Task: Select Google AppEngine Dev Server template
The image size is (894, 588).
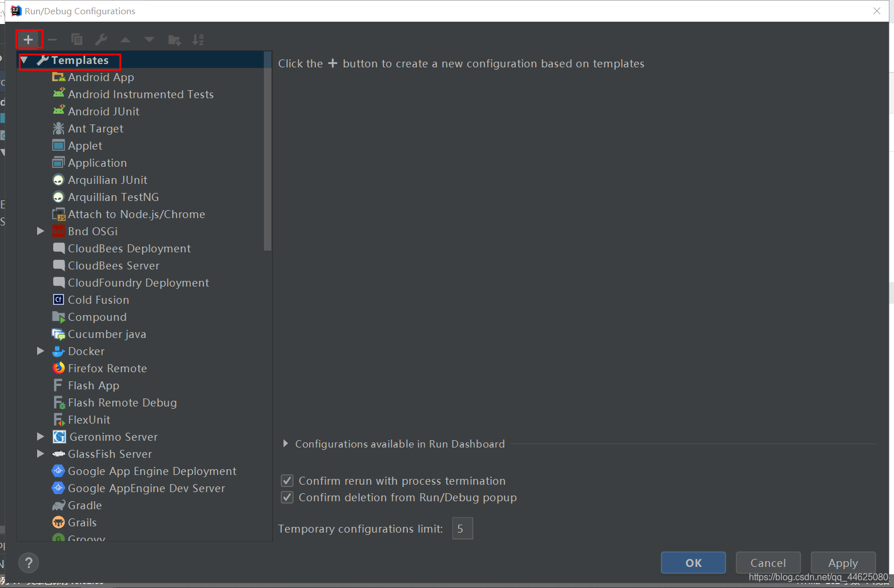Action: click(146, 488)
